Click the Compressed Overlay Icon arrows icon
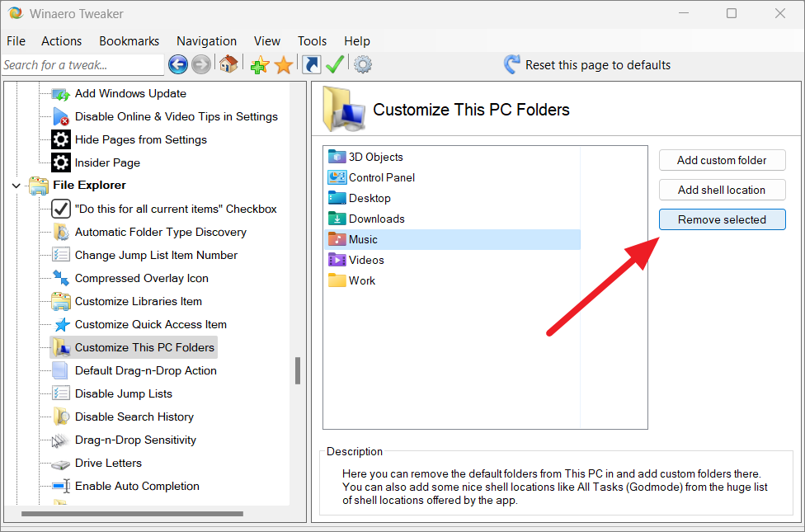The height and width of the screenshot is (532, 805). click(60, 278)
